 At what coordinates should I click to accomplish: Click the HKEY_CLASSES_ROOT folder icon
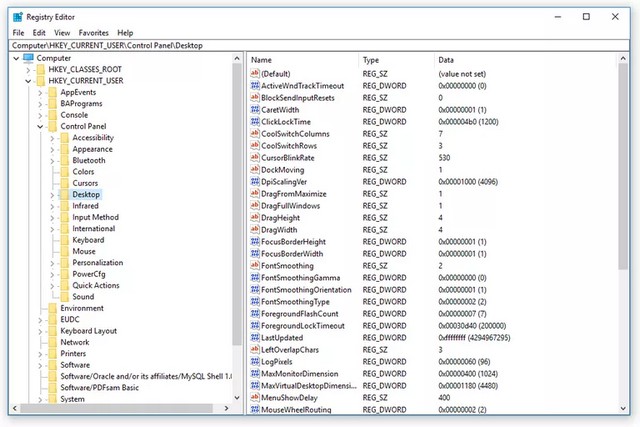pyautogui.click(x=40, y=69)
